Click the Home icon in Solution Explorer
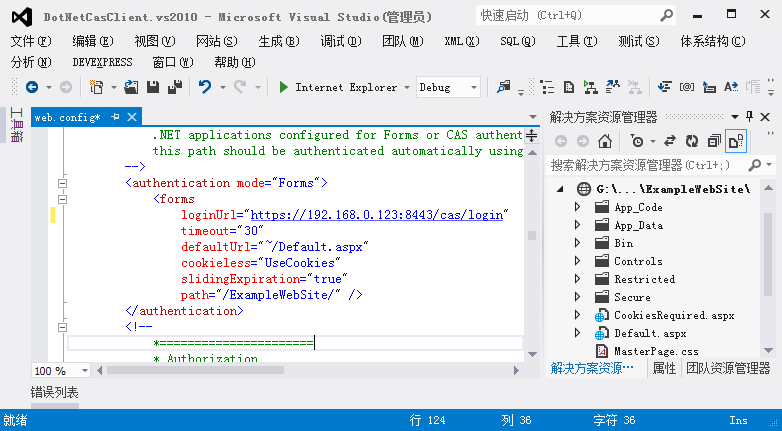Image resolution: width=782 pixels, height=431 pixels. [x=605, y=141]
